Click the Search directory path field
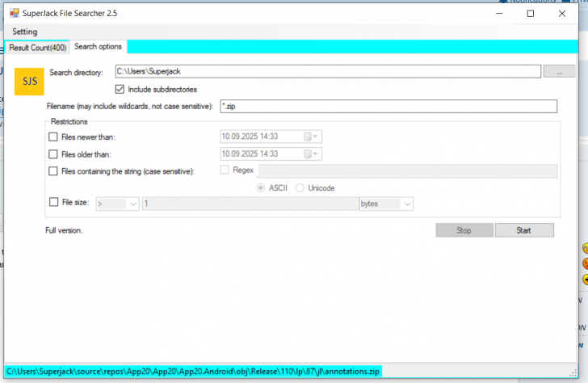 pos(328,71)
